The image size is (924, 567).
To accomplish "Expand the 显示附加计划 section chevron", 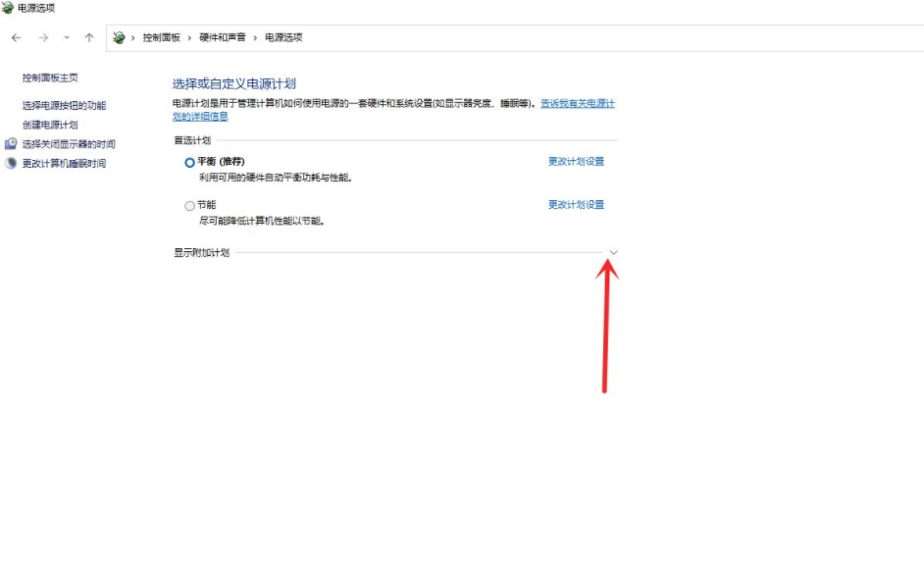I will coord(613,253).
